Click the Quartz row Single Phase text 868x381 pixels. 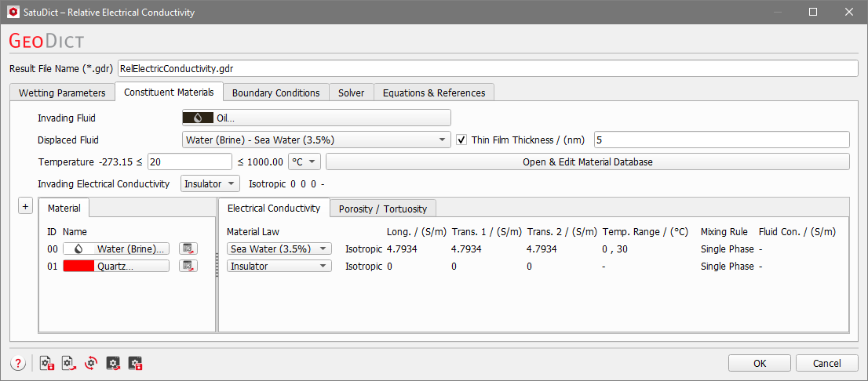pos(727,266)
